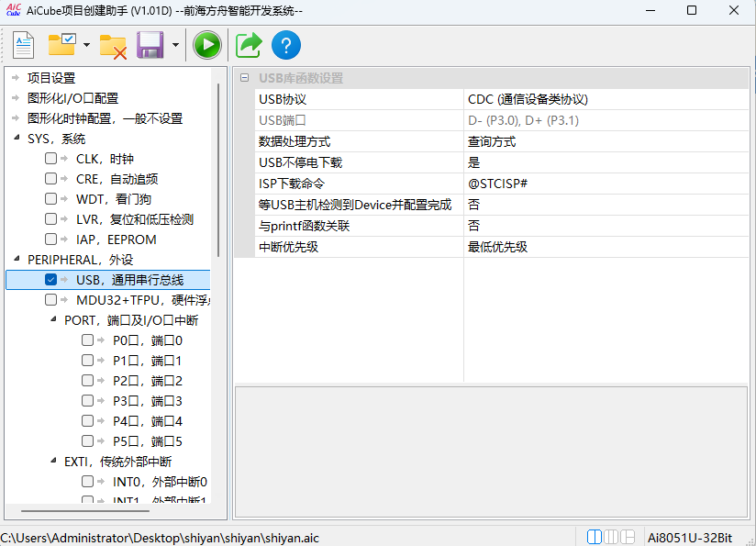This screenshot has width=756, height=546.
Task: Export the project with green arrow icon
Action: pyautogui.click(x=248, y=44)
